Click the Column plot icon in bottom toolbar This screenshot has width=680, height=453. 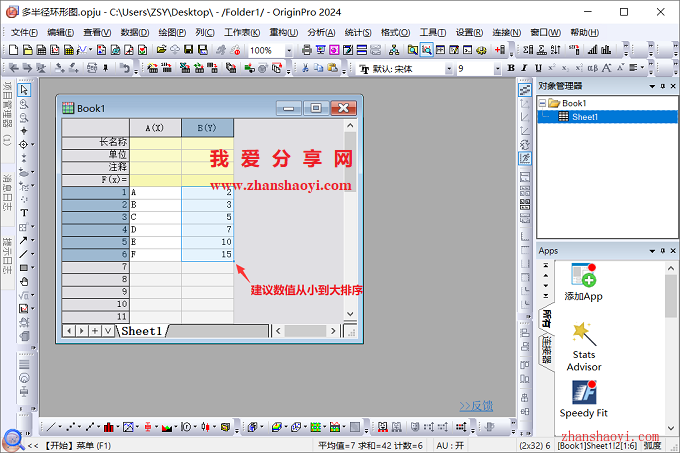pyautogui.click(x=108, y=427)
